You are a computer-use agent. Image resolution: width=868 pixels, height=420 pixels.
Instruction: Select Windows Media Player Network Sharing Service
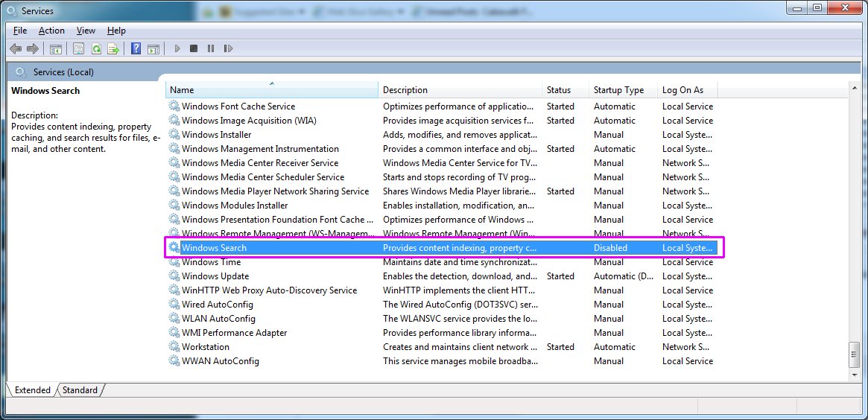pyautogui.click(x=275, y=191)
